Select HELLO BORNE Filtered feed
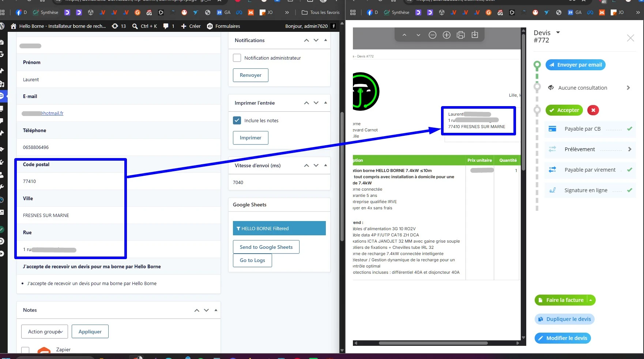The image size is (644, 359). 279,228
